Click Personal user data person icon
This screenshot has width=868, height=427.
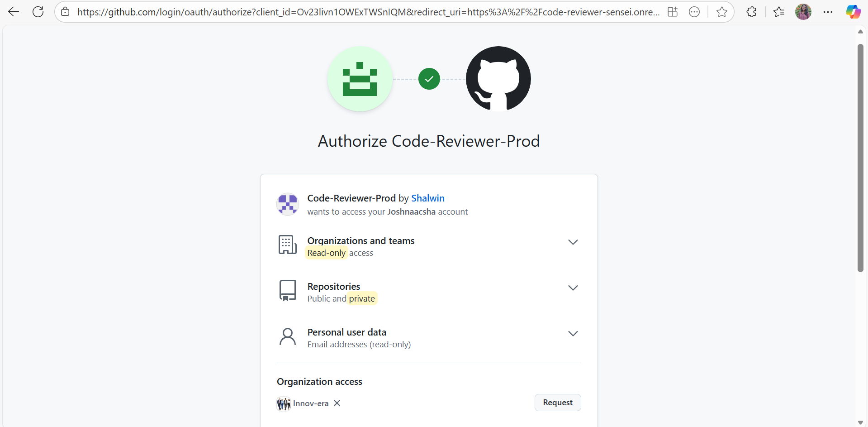288,337
